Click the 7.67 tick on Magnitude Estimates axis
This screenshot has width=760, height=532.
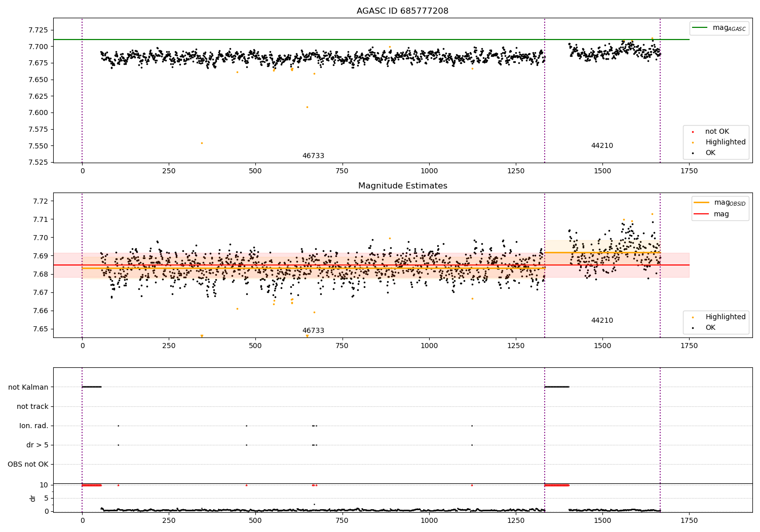tap(41, 293)
